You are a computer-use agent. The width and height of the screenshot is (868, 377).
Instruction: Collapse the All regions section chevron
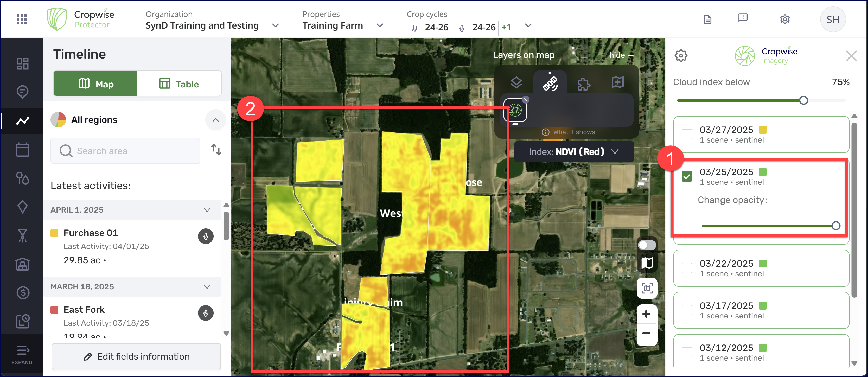[x=215, y=120]
